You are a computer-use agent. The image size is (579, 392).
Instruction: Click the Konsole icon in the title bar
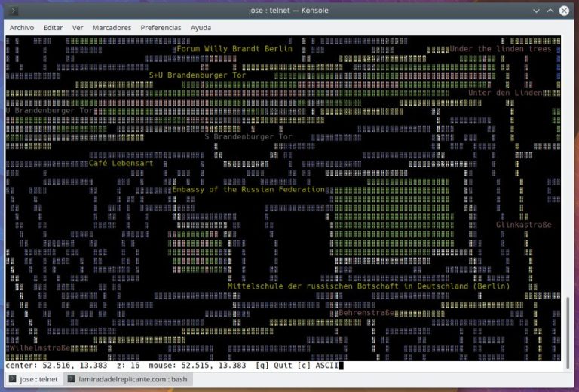[13, 11]
